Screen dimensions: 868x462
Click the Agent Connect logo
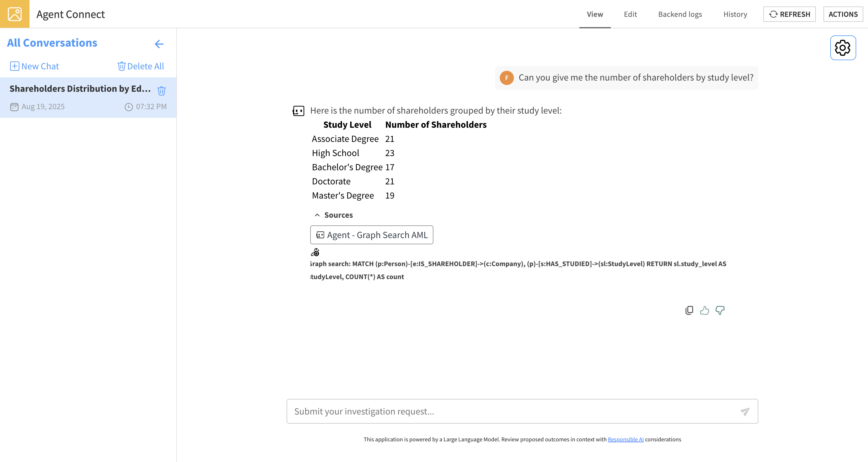(x=14, y=14)
